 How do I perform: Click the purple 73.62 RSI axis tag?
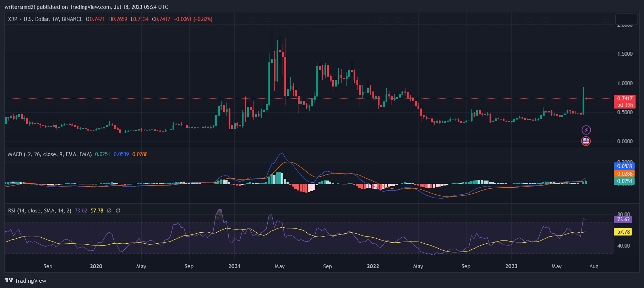point(623,220)
